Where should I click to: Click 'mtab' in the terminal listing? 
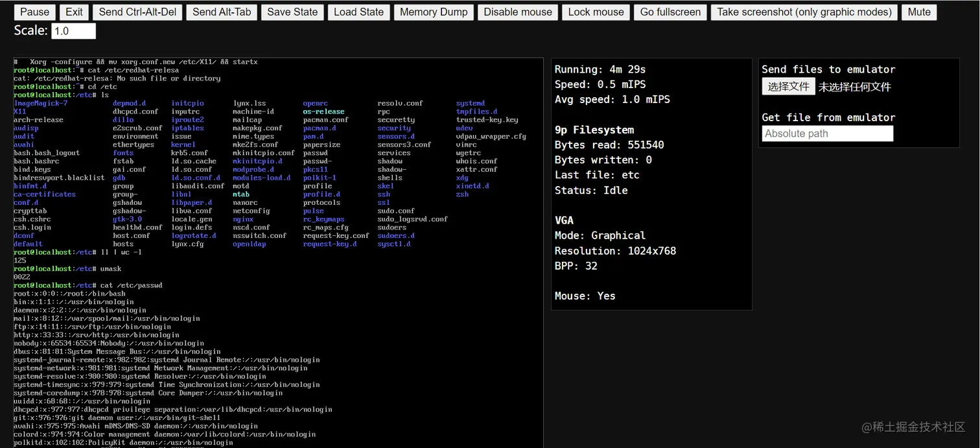[x=240, y=195]
